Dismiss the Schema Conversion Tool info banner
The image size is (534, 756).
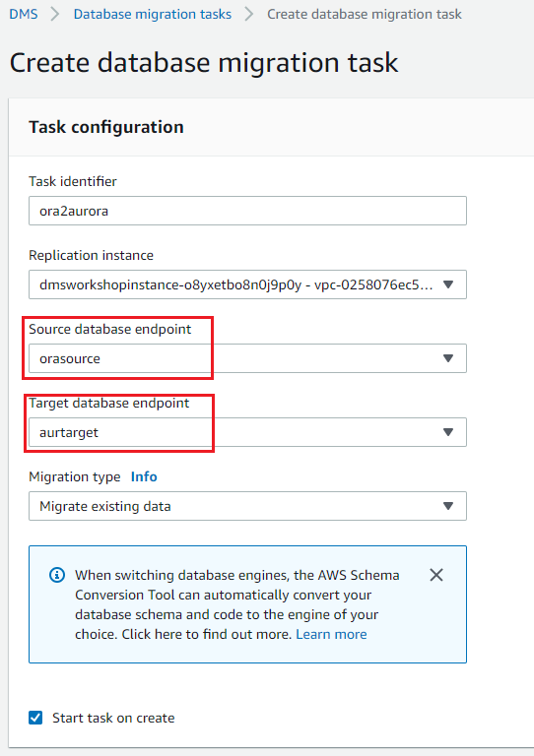click(x=436, y=575)
